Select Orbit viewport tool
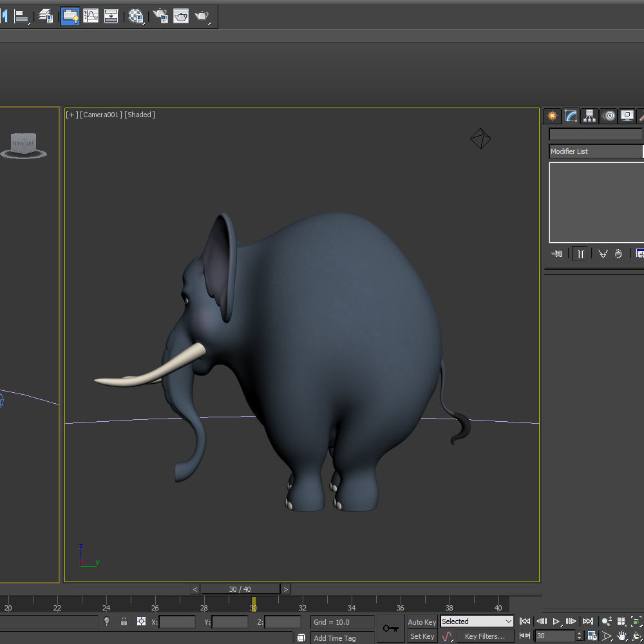Image resolution: width=644 pixels, height=644 pixels. [x=637, y=636]
